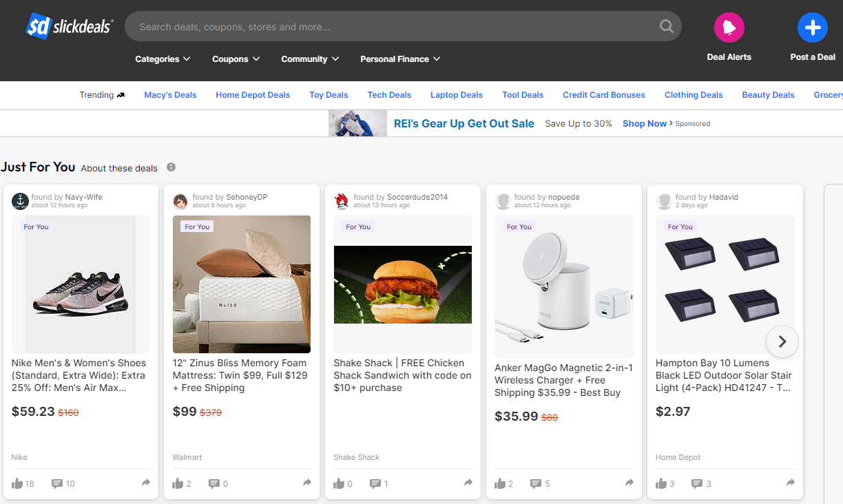This screenshot has width=843, height=504.
Task: Open the Zinus mattress product image
Action: click(x=242, y=284)
